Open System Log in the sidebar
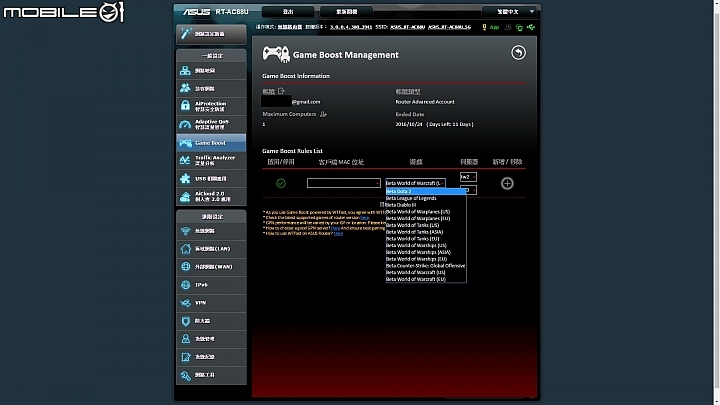Screen dimensions: 720x405 click(x=211, y=357)
